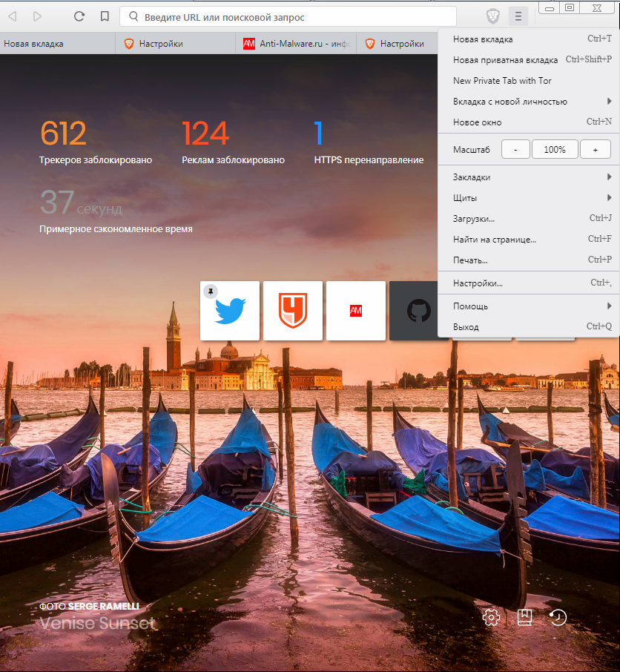The width and height of the screenshot is (620, 672).
Task: Open the orange shield top site tile
Action: point(293,311)
